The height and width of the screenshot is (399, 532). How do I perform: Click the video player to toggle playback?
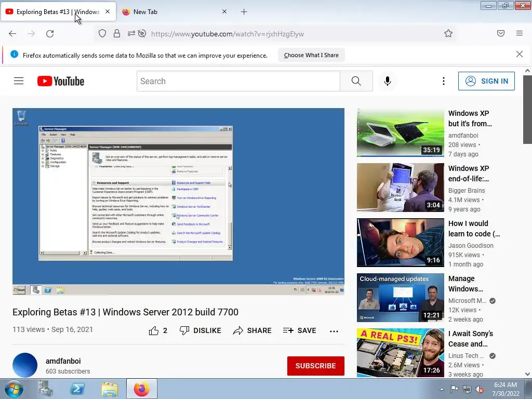pos(179,201)
